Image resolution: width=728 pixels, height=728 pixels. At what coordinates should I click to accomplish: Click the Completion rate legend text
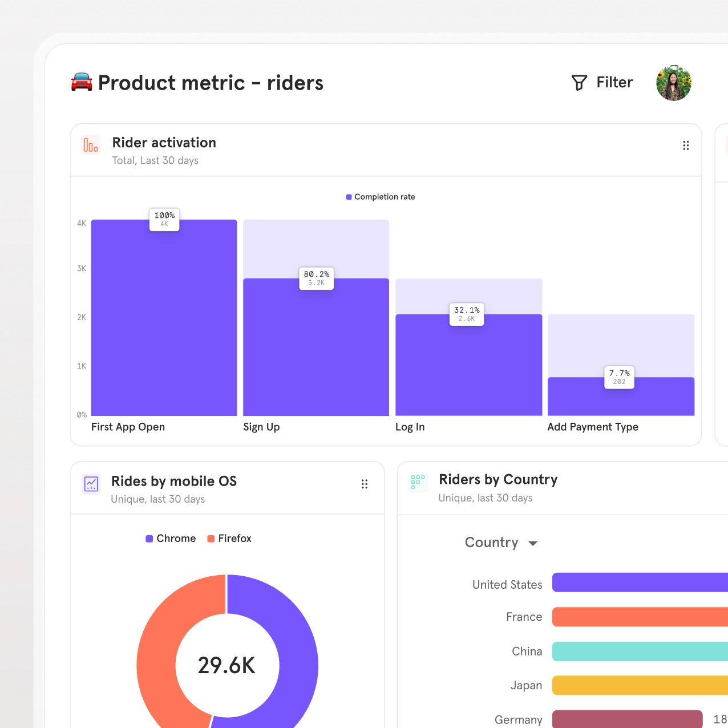385,197
